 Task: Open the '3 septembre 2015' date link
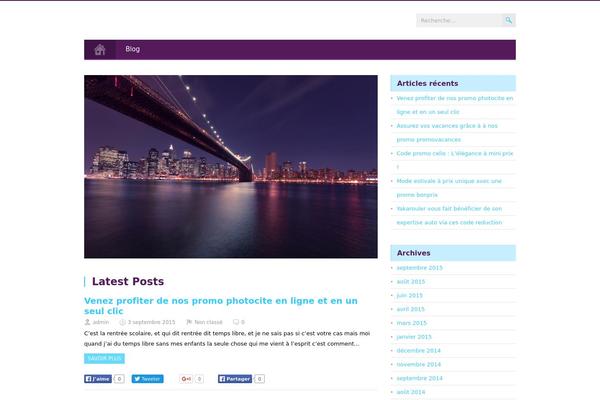(152, 322)
